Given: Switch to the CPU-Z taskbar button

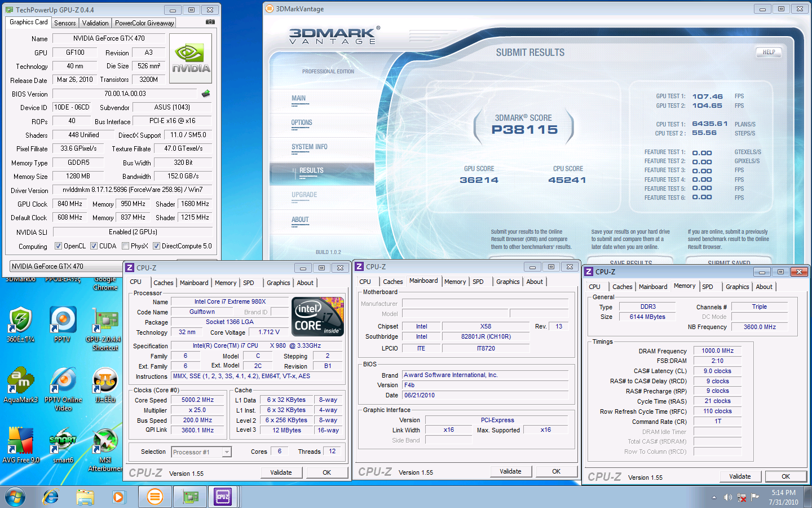Looking at the screenshot, I should (x=223, y=497).
